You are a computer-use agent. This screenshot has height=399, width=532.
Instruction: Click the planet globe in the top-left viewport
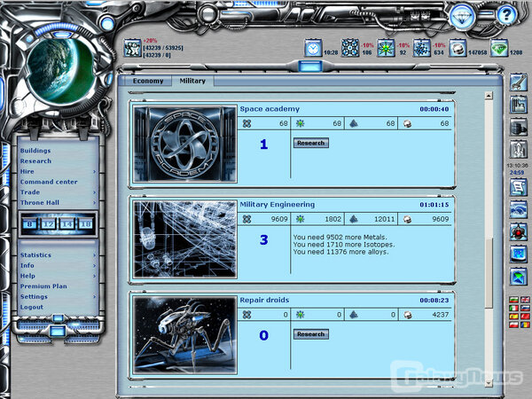coord(60,70)
